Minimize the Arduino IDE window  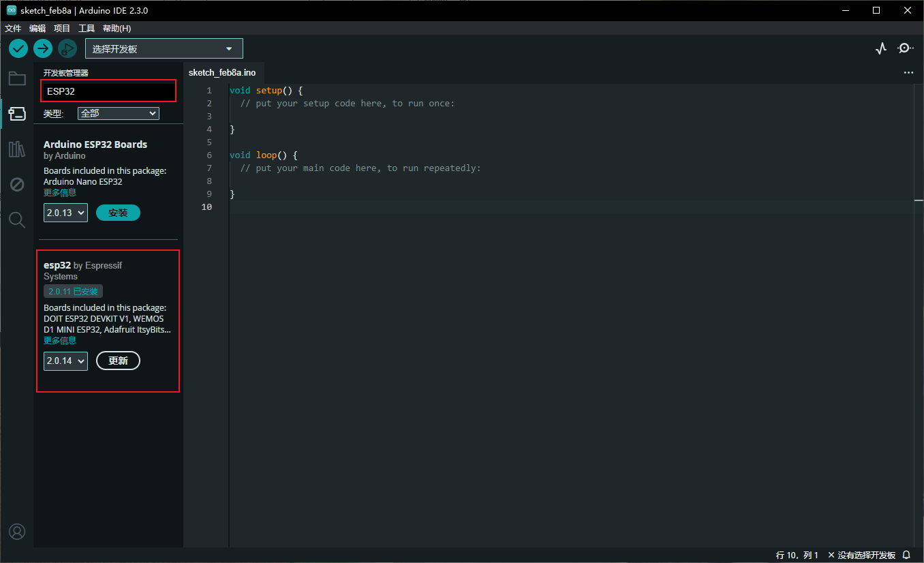click(846, 10)
